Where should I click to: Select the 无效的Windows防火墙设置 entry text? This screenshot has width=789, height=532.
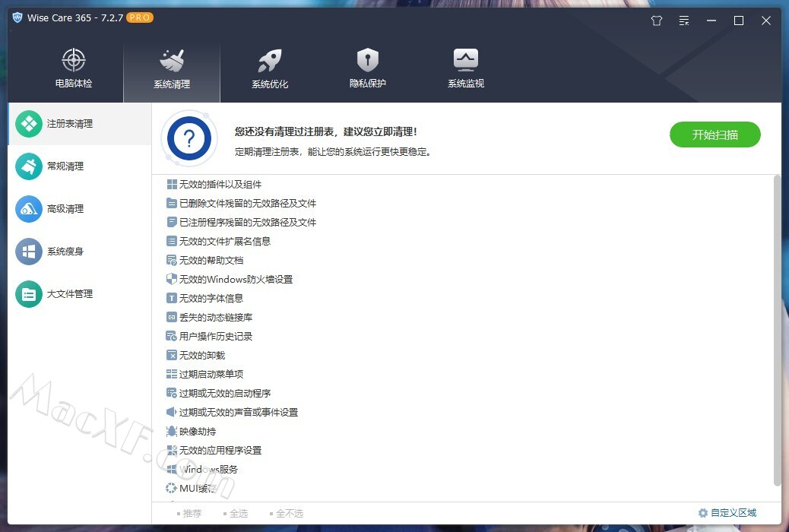coord(236,280)
